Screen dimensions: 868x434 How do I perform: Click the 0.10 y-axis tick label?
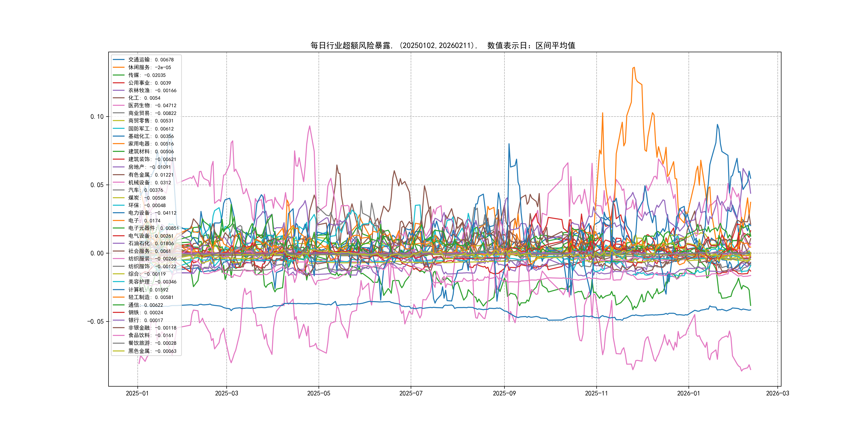pos(97,117)
